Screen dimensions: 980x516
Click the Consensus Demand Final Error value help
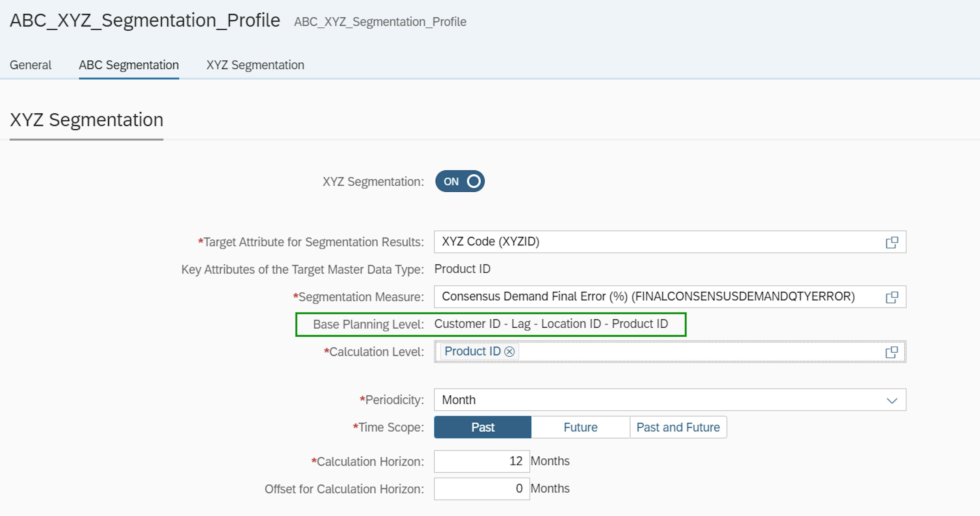[892, 297]
